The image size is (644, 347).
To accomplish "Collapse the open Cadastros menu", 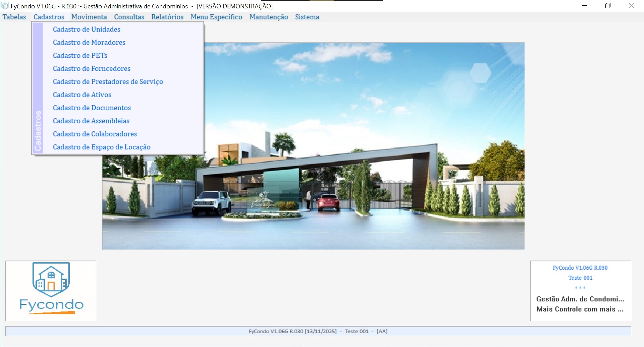I will pyautogui.click(x=49, y=17).
